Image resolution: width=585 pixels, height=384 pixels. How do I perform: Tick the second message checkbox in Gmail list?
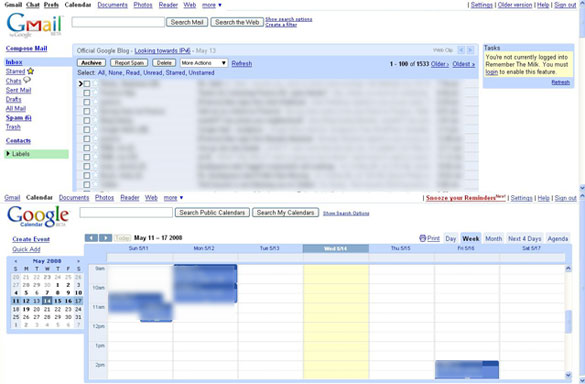[x=87, y=93]
